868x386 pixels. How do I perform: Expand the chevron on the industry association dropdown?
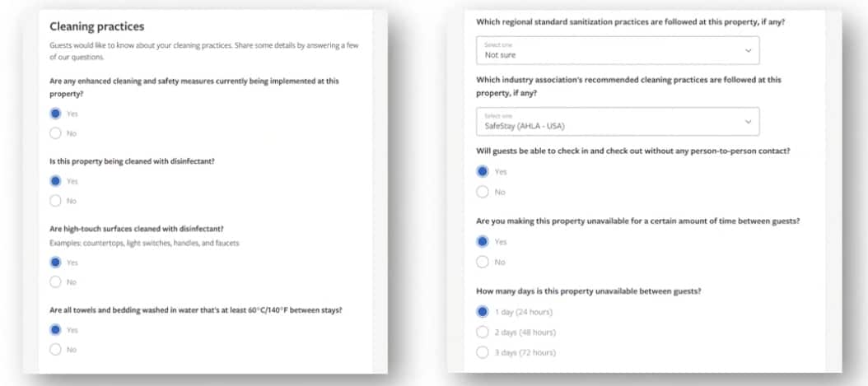(x=748, y=122)
